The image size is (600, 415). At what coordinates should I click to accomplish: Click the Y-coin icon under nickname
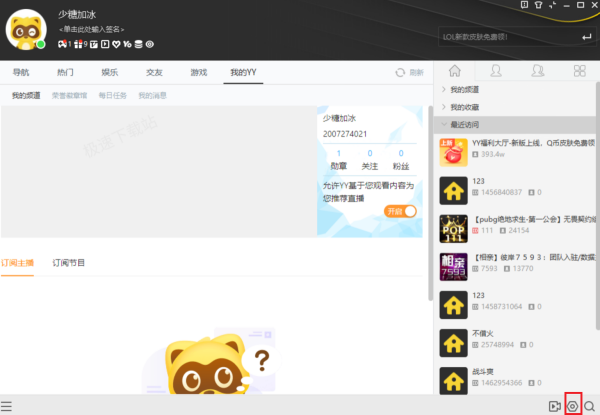click(127, 44)
